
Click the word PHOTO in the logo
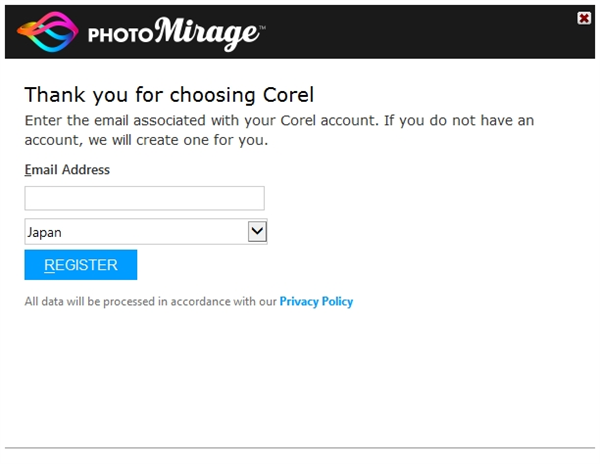click(x=121, y=35)
